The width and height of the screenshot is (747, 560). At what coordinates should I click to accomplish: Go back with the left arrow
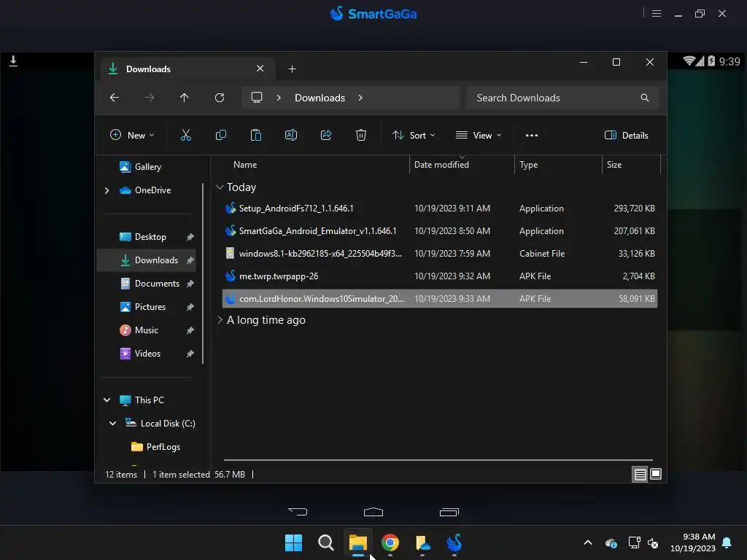(x=115, y=98)
